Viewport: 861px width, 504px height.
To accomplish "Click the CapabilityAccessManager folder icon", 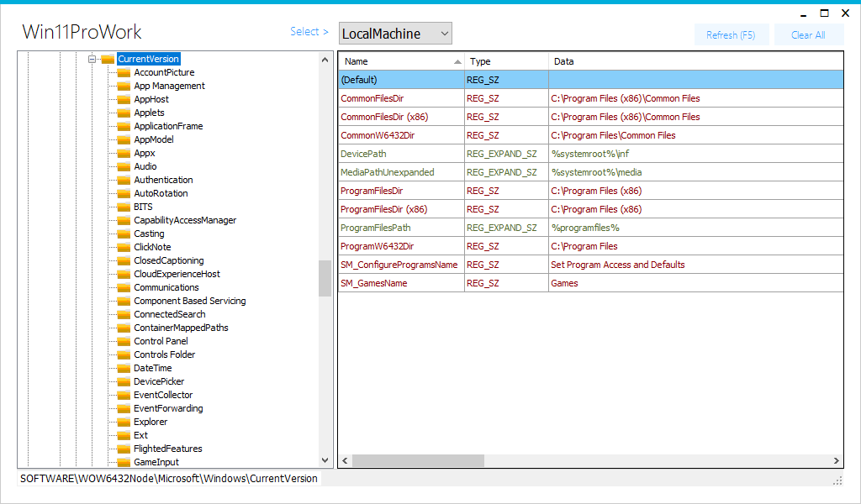I will click(x=124, y=220).
